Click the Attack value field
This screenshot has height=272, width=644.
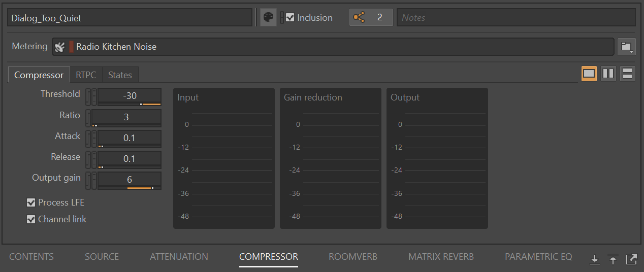130,138
